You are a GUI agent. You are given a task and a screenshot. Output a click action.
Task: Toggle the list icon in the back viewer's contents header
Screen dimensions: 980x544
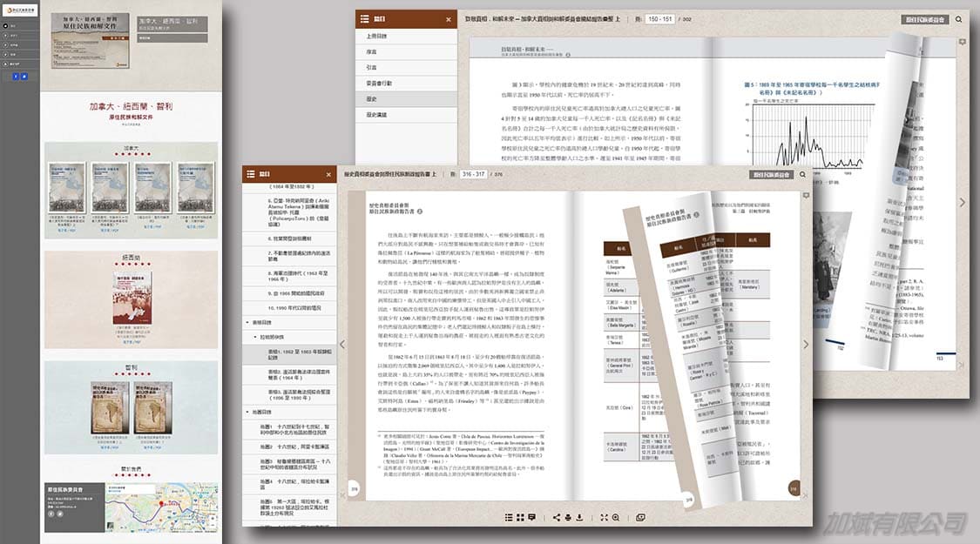[364, 19]
